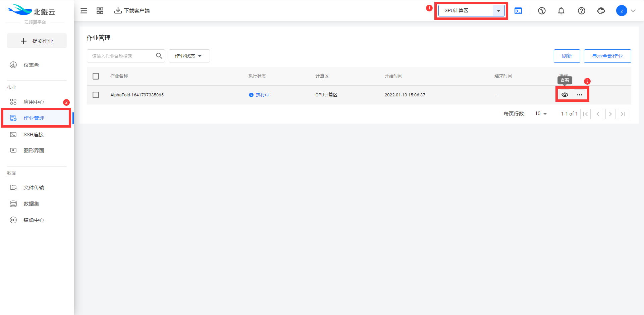Click the download client icon
Viewport: 644px width, 315px height.
point(118,11)
